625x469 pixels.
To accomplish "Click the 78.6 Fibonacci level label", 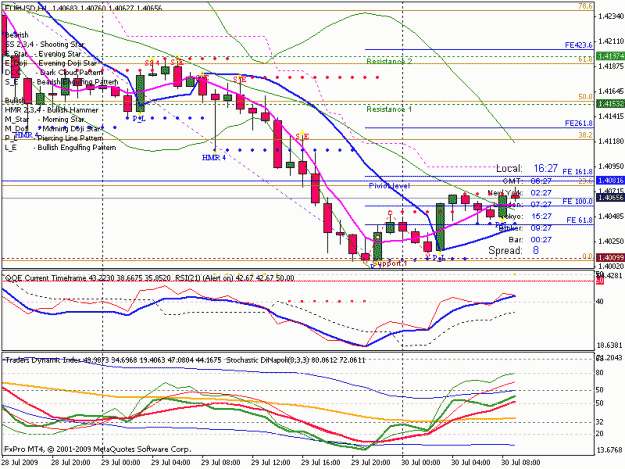I will pos(585,6).
